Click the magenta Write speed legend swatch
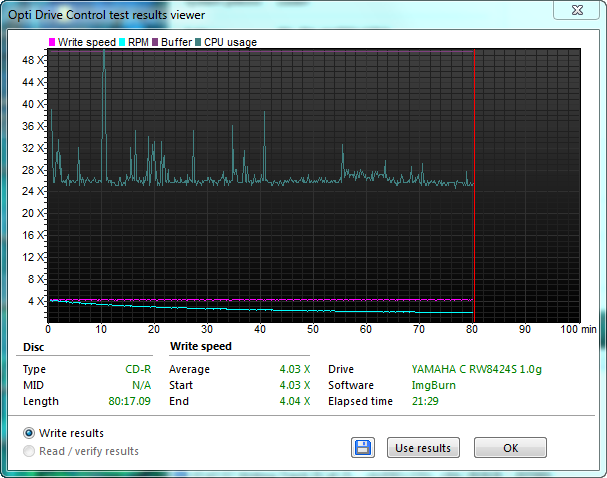The width and height of the screenshot is (607, 478). (x=52, y=42)
